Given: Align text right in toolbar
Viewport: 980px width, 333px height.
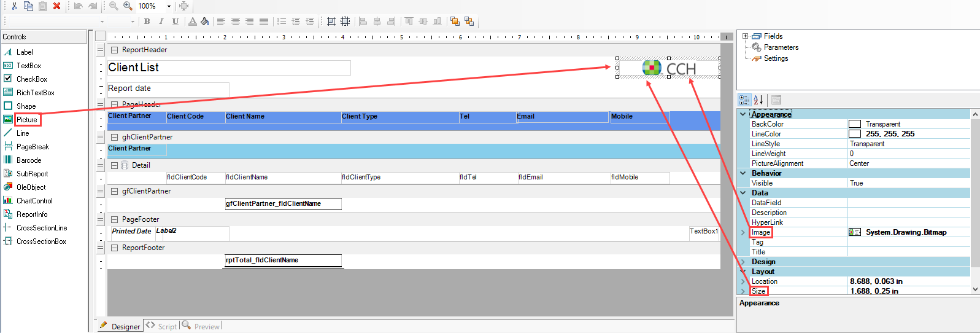Looking at the screenshot, I should coord(249,22).
